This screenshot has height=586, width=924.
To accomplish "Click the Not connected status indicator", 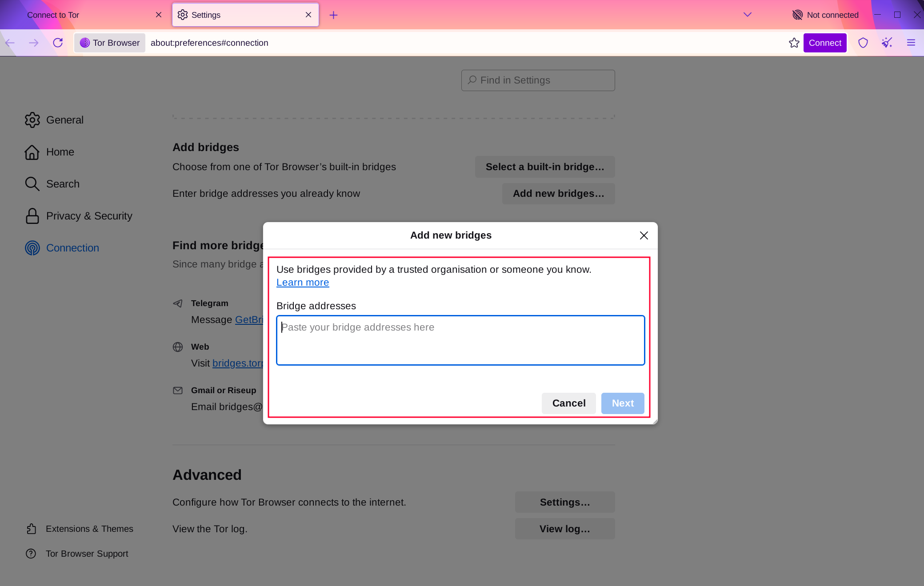I will pyautogui.click(x=825, y=15).
